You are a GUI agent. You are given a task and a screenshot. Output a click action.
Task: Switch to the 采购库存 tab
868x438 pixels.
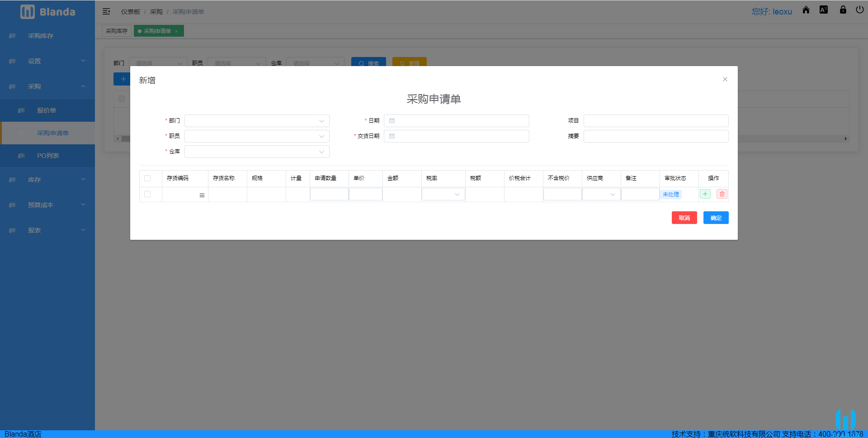117,31
